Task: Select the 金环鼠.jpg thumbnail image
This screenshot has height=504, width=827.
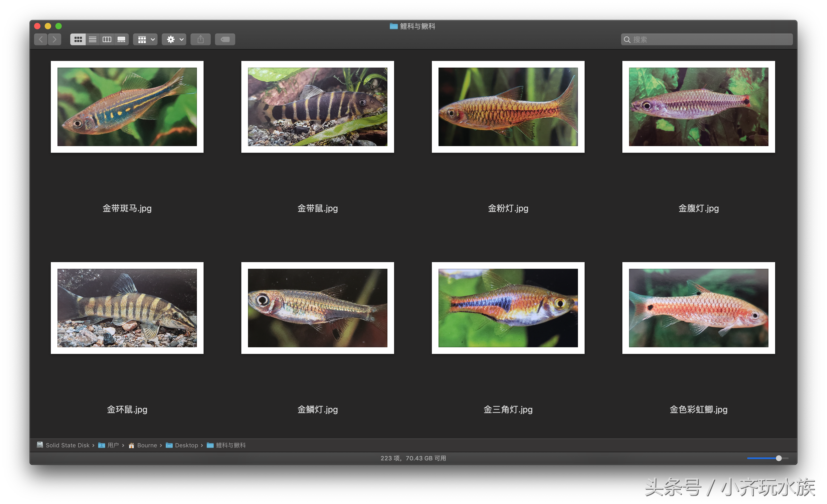Action: (127, 308)
